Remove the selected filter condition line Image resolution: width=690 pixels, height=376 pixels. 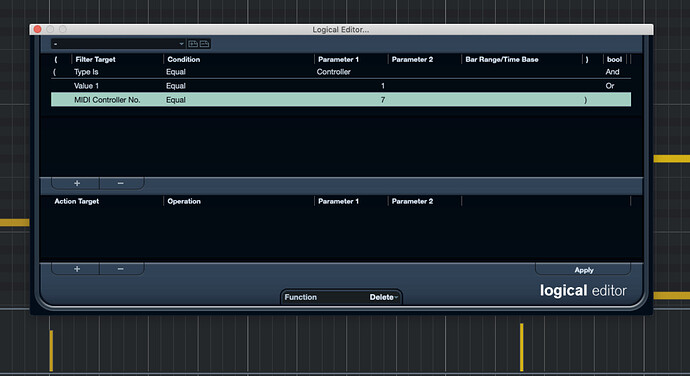point(121,183)
